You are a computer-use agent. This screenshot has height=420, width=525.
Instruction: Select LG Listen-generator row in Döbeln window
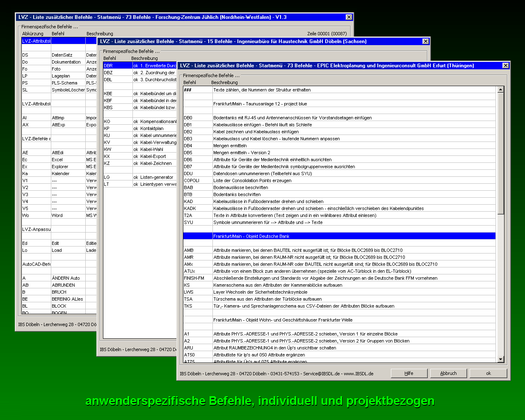[x=140, y=177]
